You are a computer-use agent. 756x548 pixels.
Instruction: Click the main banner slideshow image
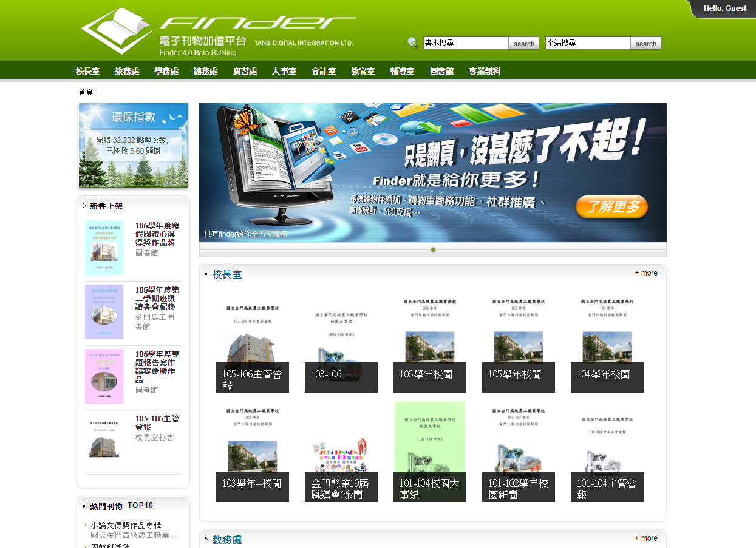click(x=433, y=172)
